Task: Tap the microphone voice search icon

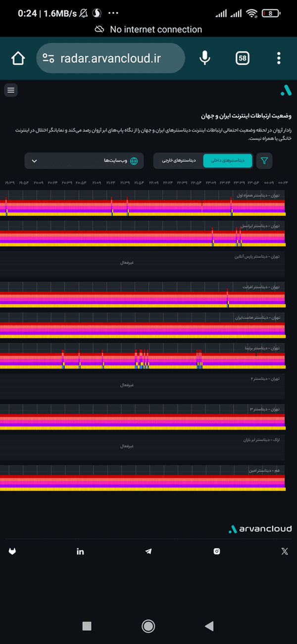Action: 205,58
